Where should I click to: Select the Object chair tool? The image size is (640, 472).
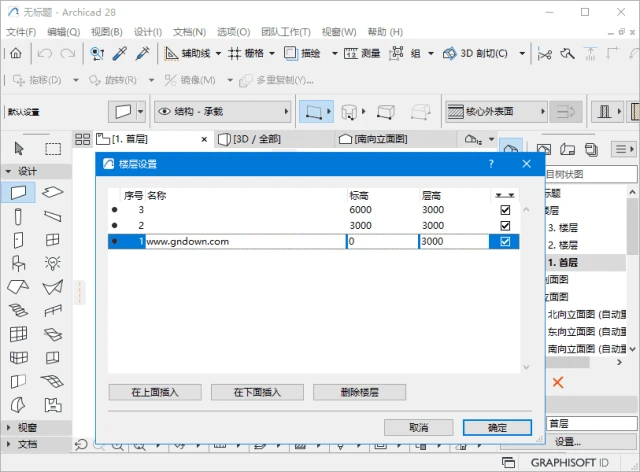[x=18, y=263]
